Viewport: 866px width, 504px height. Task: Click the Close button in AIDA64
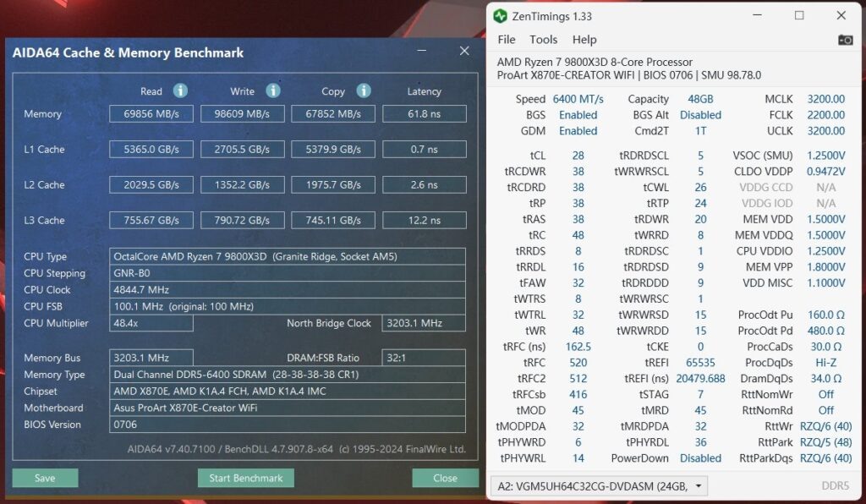[x=445, y=478]
